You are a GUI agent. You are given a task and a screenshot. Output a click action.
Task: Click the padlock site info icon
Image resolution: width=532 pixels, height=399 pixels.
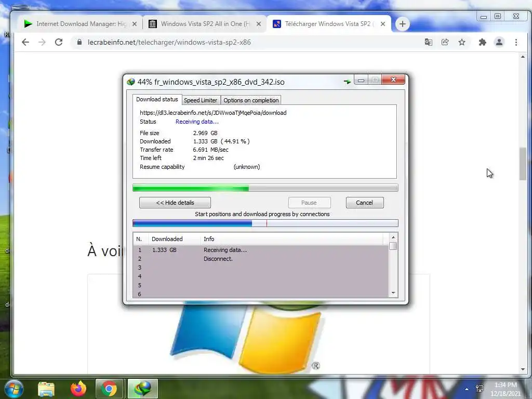pos(79,42)
